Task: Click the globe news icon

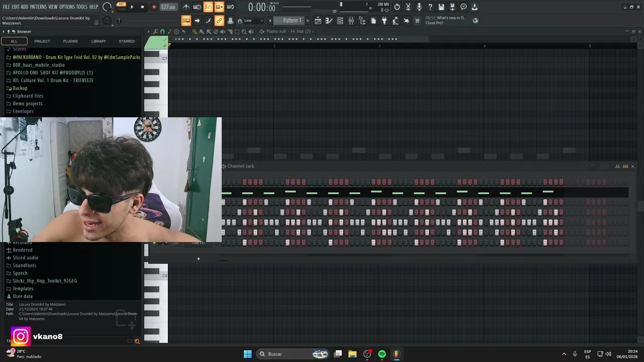Action: 475,21
